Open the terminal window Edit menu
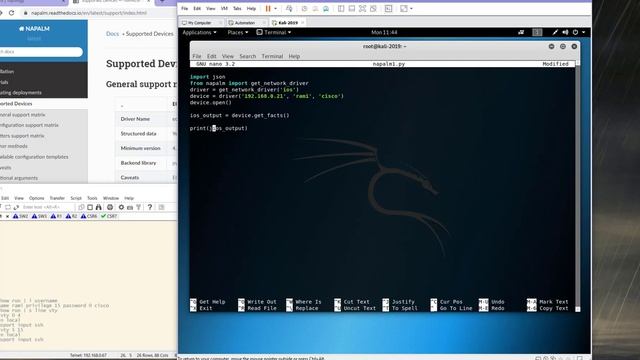The height and width of the screenshot is (360, 640). pos(211,56)
